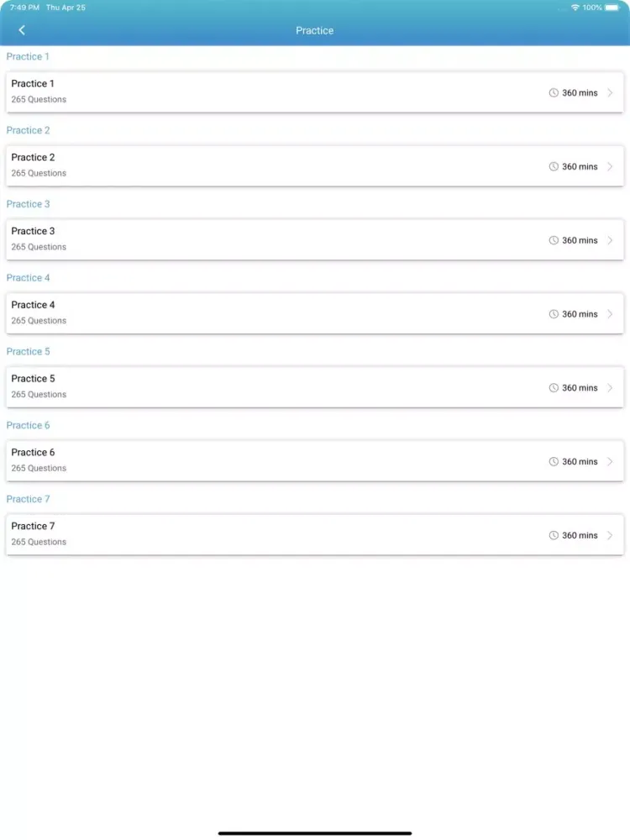Click the clock icon on Practice 5 card

[553, 387]
